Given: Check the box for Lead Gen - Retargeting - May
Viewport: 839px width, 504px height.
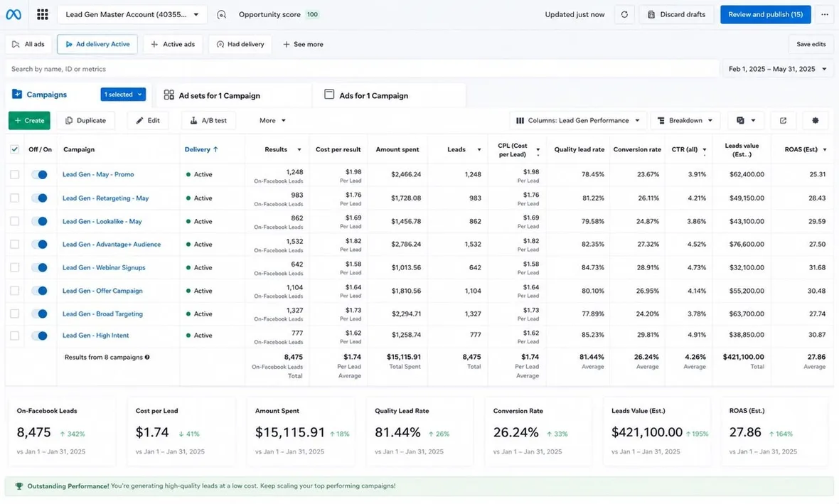Looking at the screenshot, I should pos(14,198).
